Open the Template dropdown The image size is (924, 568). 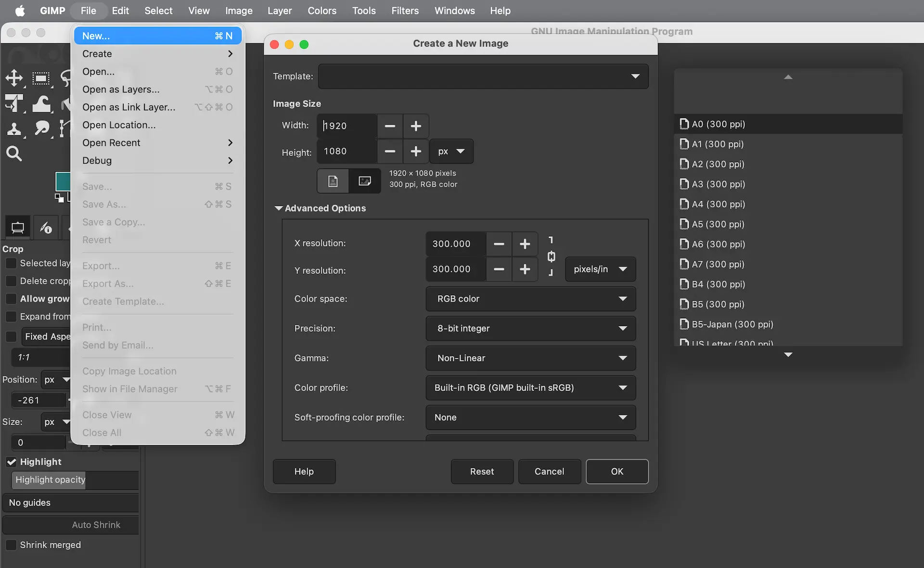point(483,77)
